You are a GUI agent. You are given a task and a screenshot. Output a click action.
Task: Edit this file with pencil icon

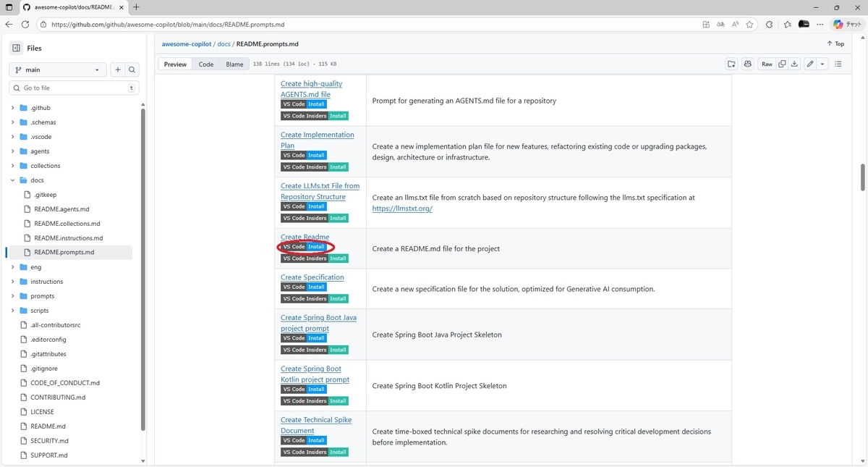pyautogui.click(x=810, y=64)
